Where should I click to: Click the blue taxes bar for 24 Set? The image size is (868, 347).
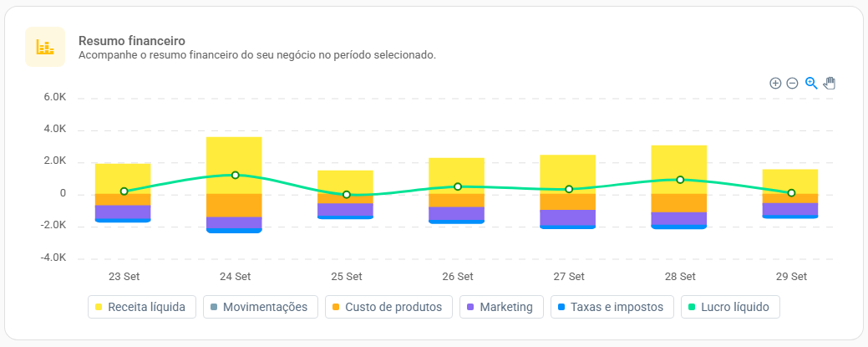tap(234, 231)
